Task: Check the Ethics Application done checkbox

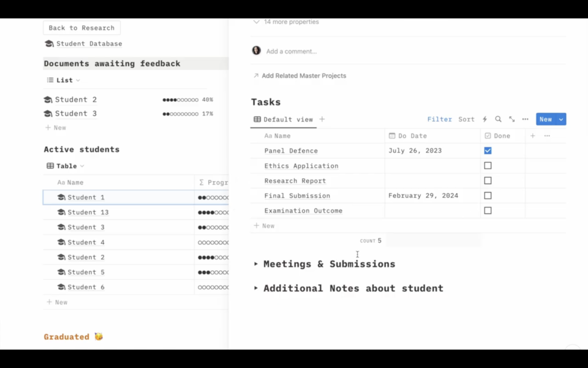Action: tap(488, 166)
